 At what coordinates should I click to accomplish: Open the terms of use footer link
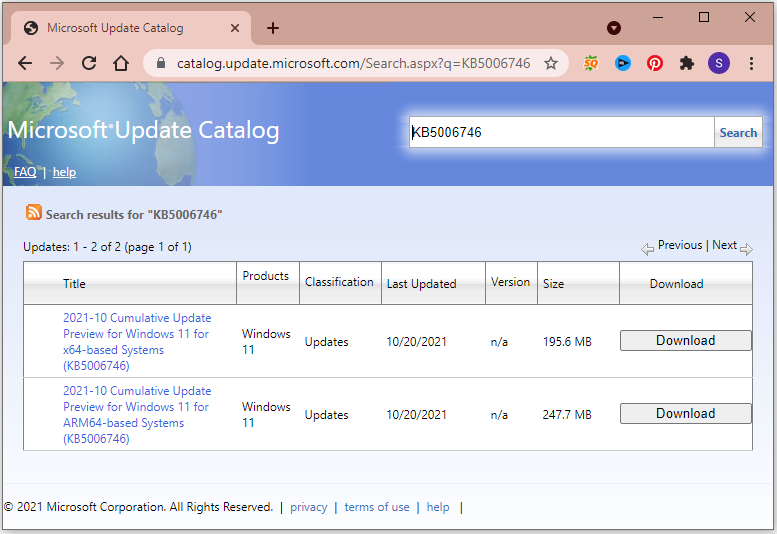(x=377, y=507)
